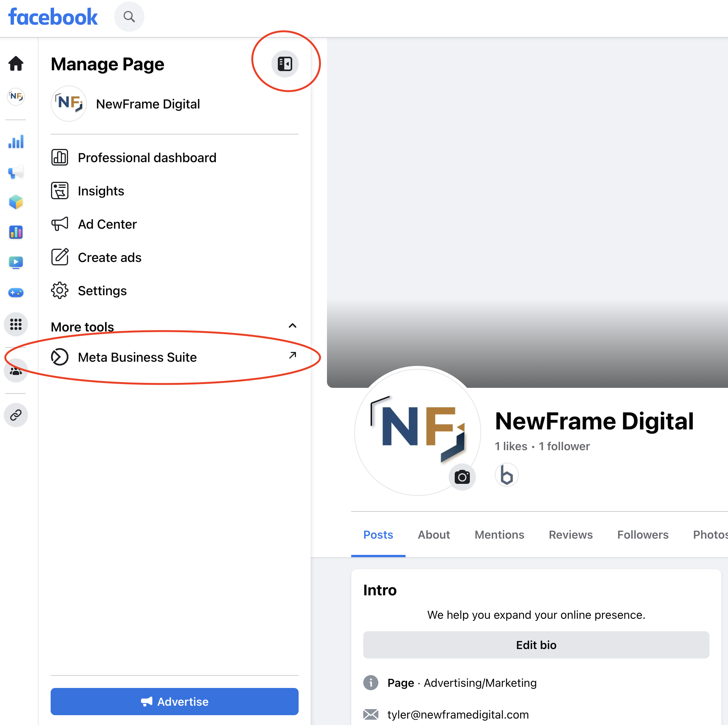Viewport: 728px width, 725px height.
Task: Click the tyler@newframedigital.com email
Action: tap(458, 714)
